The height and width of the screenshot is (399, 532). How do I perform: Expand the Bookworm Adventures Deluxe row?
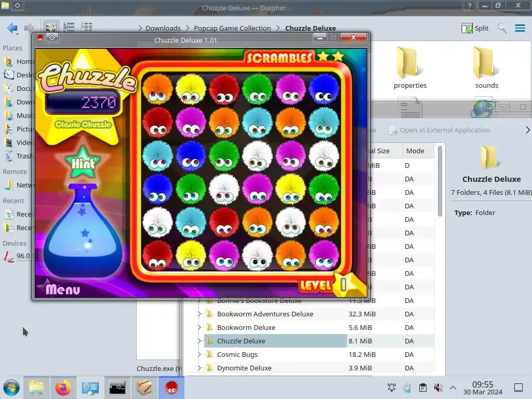pyautogui.click(x=199, y=314)
